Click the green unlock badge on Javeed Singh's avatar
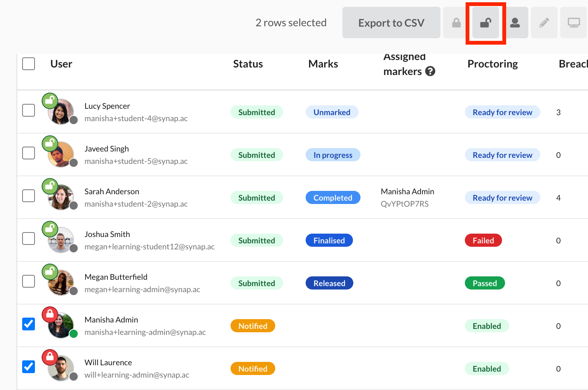This screenshot has height=390, width=588. point(50,143)
